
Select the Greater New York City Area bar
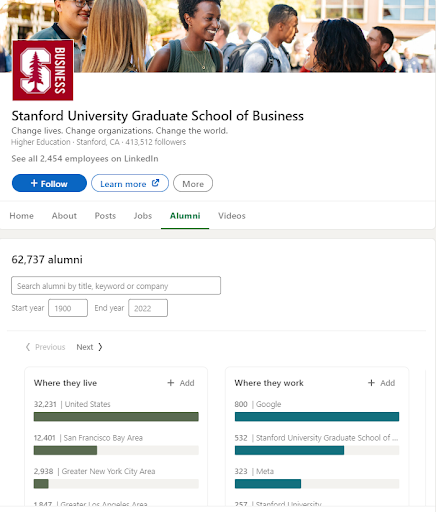click(116, 484)
